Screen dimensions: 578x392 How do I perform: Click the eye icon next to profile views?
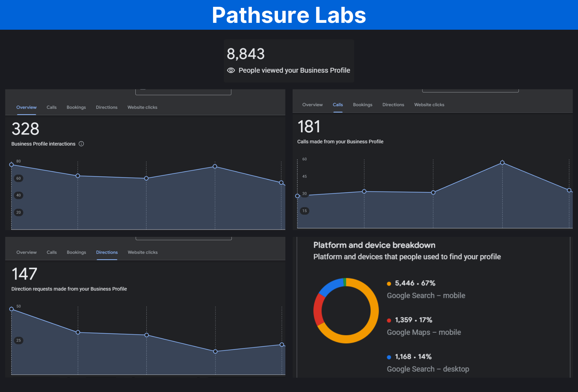tap(231, 70)
